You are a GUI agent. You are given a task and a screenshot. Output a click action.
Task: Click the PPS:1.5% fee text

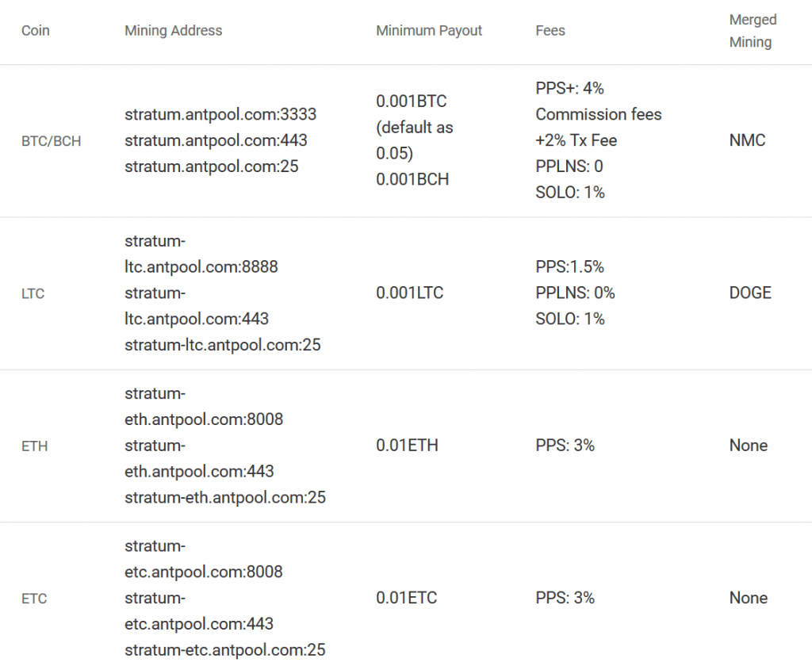tap(569, 266)
